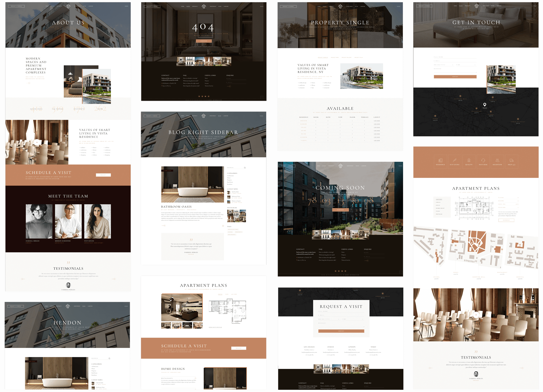543x392 pixels.
Task: Select the Studio option in Apartment Plans list
Action: point(438,211)
